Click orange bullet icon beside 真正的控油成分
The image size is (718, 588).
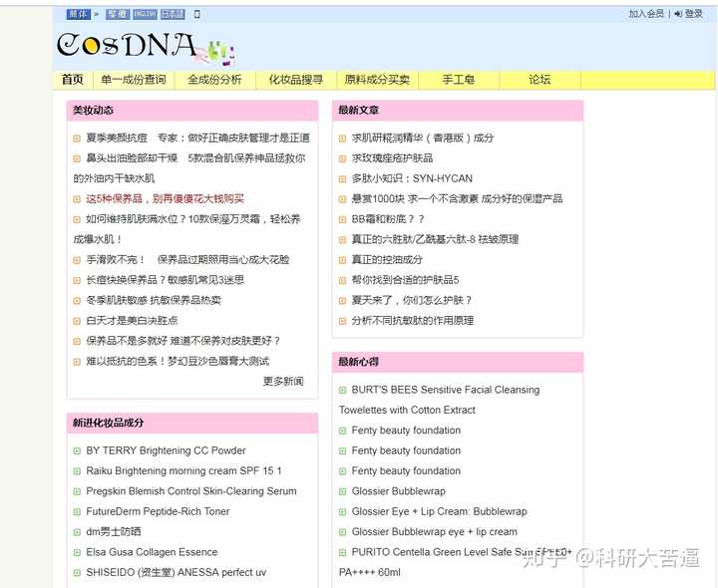click(342, 260)
